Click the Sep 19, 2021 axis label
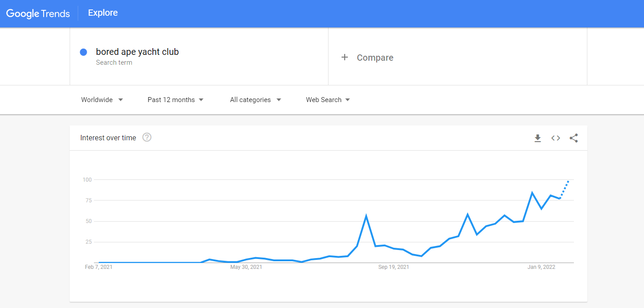The height and width of the screenshot is (308, 644). pos(394,267)
